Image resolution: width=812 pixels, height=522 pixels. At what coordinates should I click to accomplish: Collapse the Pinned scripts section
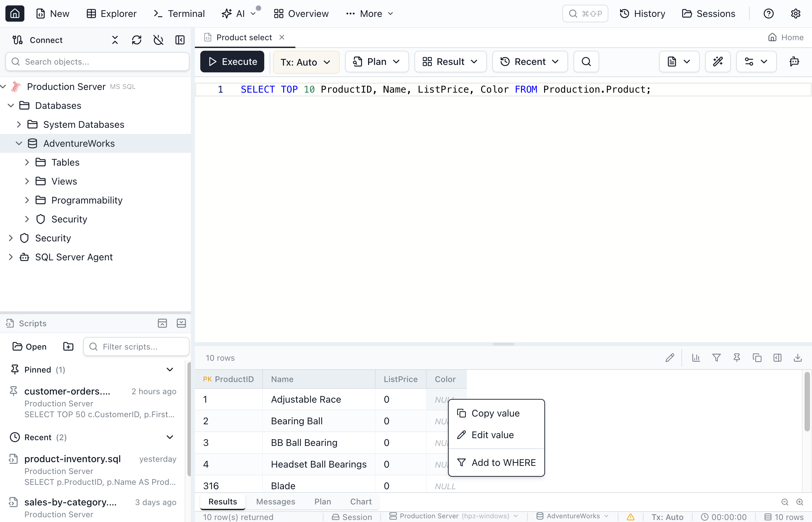pyautogui.click(x=170, y=370)
